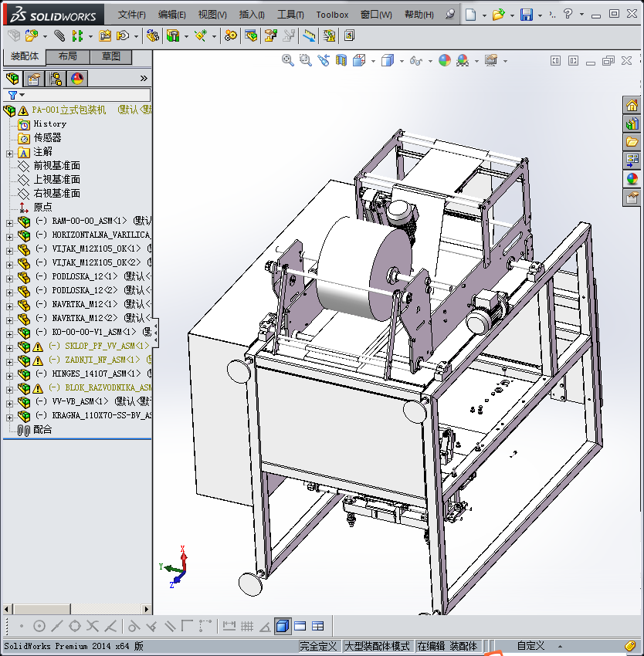Click the Open folder icon

(x=498, y=15)
